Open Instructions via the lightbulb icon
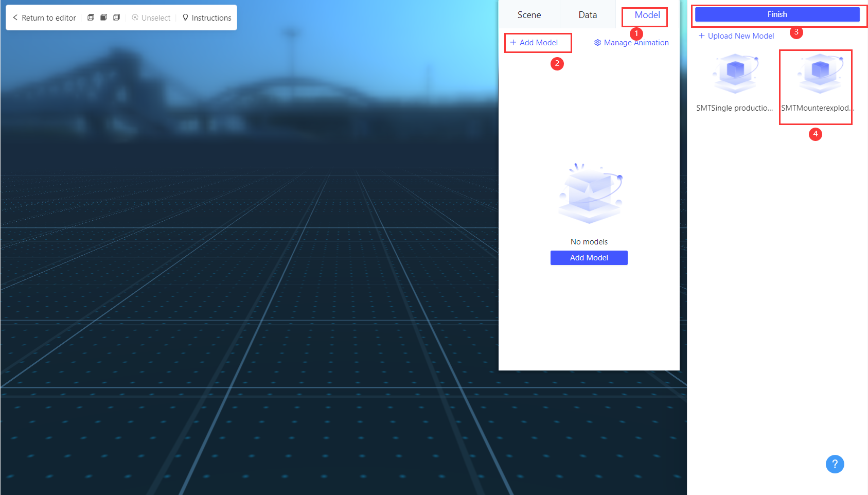Viewport: 868px width, 495px height. click(x=185, y=17)
